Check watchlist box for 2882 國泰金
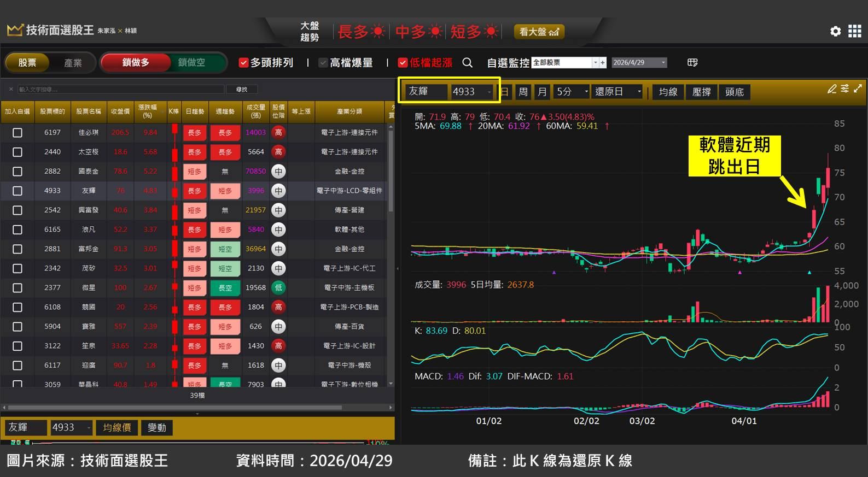 point(18,172)
